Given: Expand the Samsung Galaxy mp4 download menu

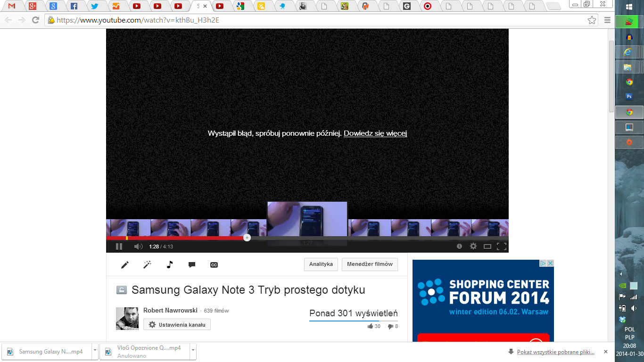Looking at the screenshot, I should coord(95,352).
